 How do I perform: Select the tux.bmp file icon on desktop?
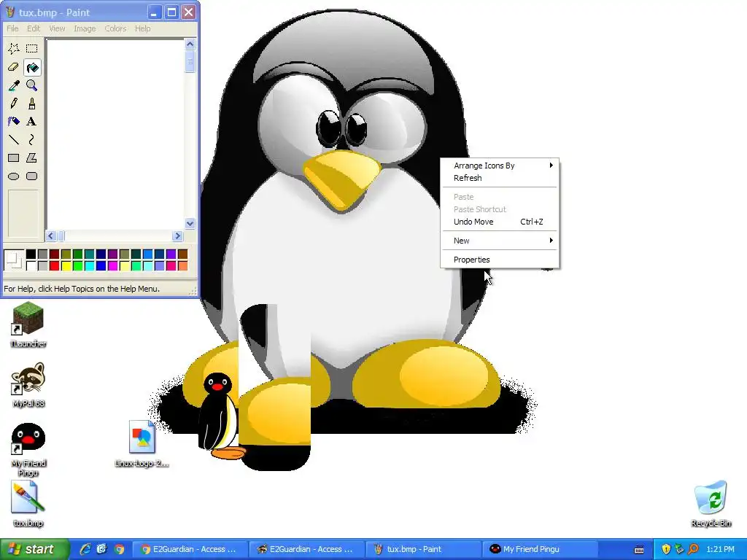[x=28, y=504]
